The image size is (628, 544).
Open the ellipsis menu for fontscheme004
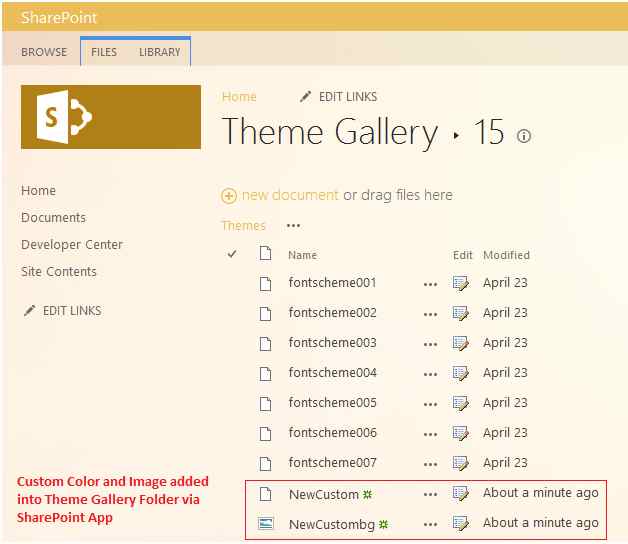[431, 375]
